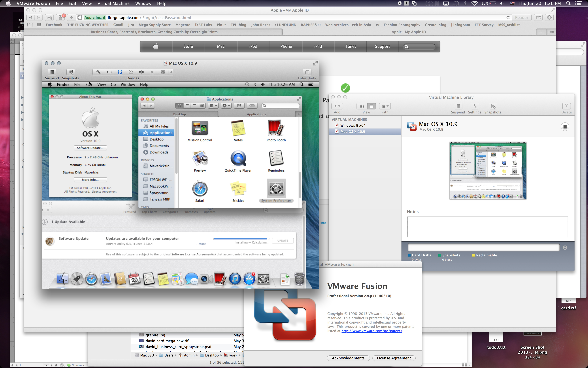Select Downloads in Finder sidebar
Image resolution: width=588 pixels, height=368 pixels.
[159, 152]
